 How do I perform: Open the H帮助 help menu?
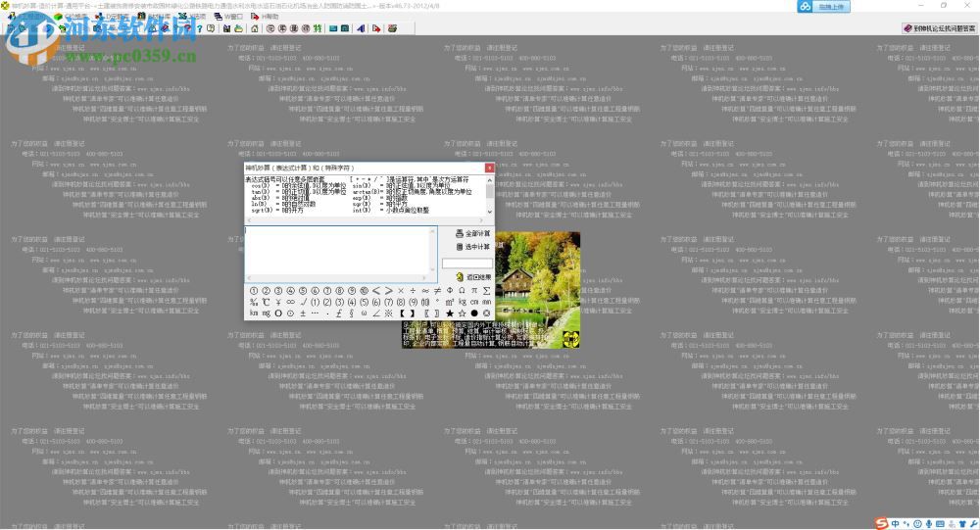click(267, 17)
